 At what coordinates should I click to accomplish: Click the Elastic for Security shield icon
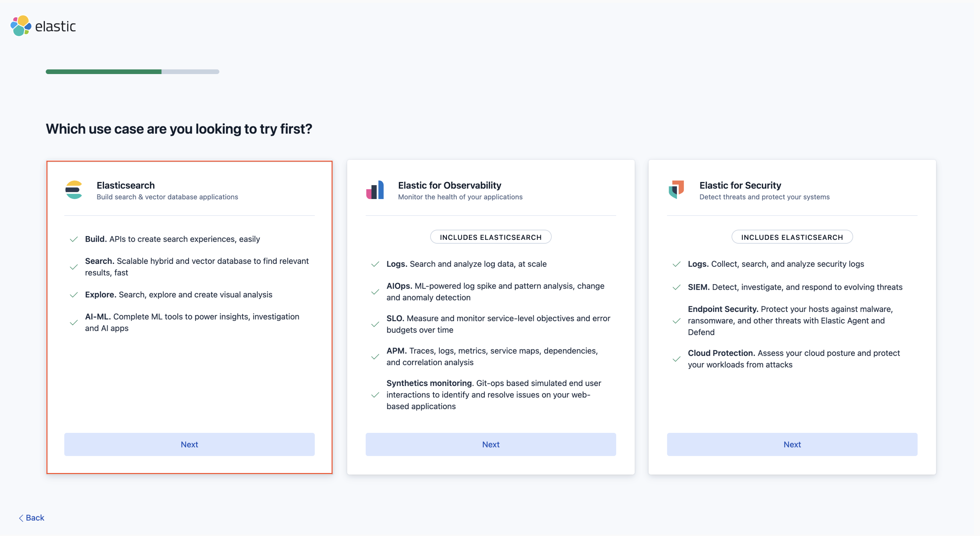[x=676, y=190]
